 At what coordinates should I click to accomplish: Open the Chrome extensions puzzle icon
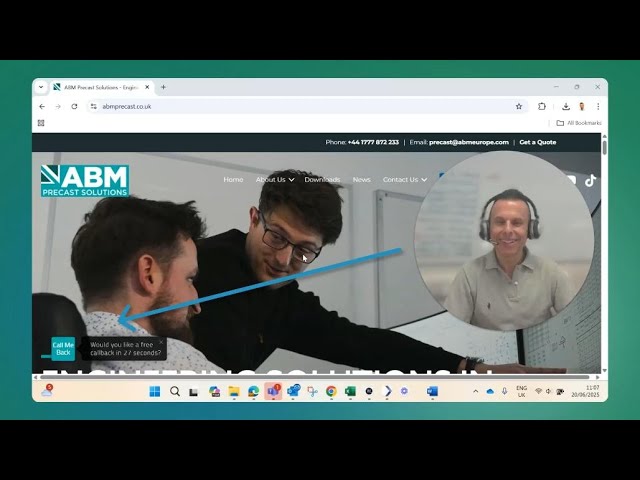click(x=542, y=107)
